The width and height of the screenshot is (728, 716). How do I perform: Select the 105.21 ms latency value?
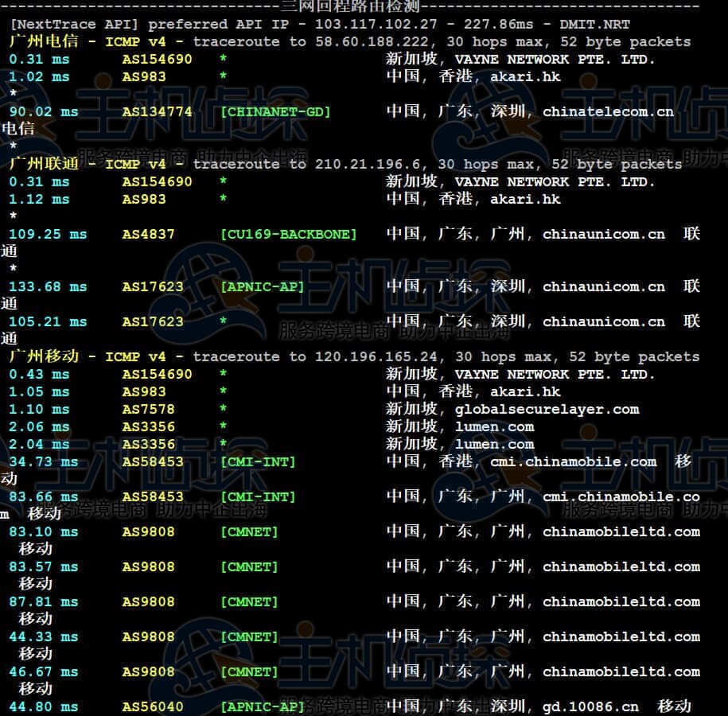click(x=48, y=321)
